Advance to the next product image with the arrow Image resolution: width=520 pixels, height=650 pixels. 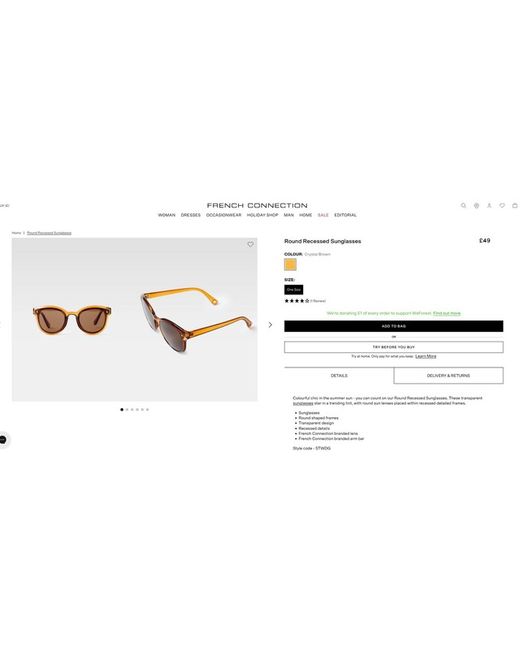click(270, 325)
